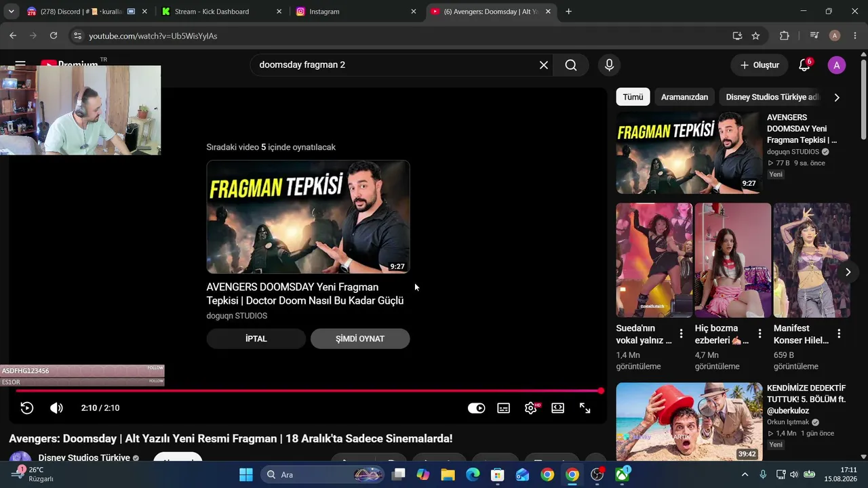Play next video with ŞİMDİ OYNAT
868x488 pixels.
coord(360,339)
